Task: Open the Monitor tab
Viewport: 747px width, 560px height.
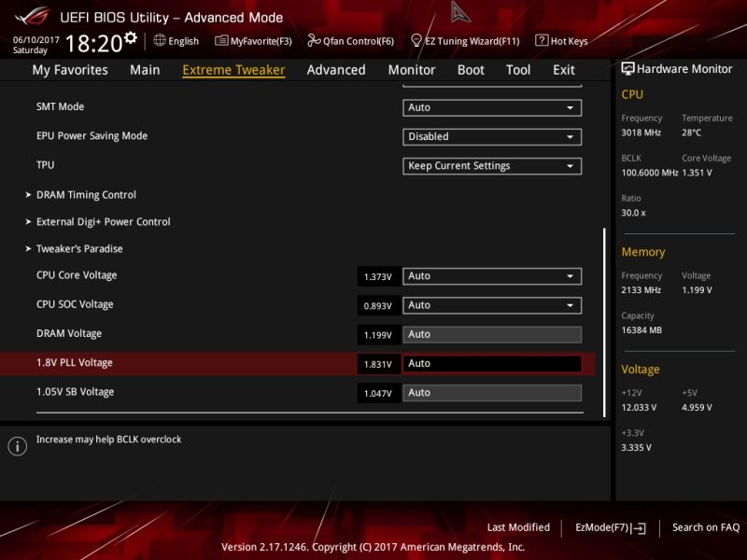Action: (412, 70)
